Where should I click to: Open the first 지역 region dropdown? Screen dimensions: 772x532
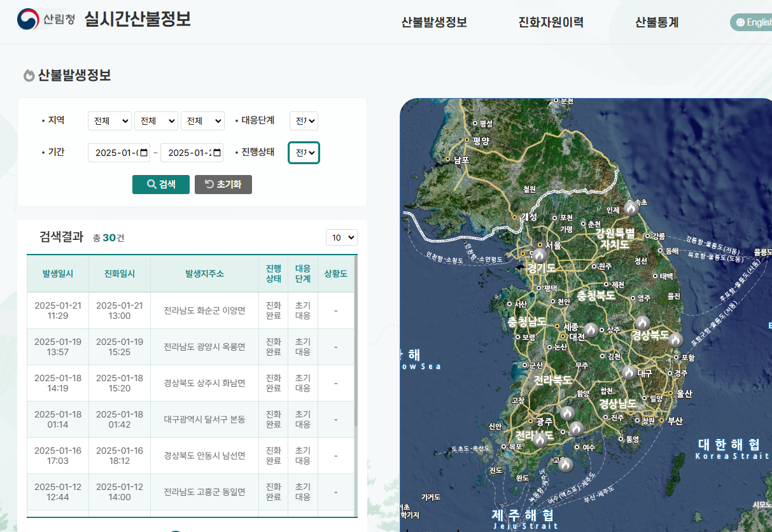[109, 120]
